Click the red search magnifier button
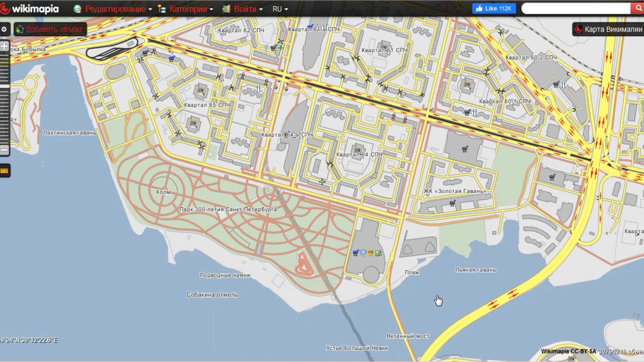The width and height of the screenshot is (644, 362). (x=637, y=9)
